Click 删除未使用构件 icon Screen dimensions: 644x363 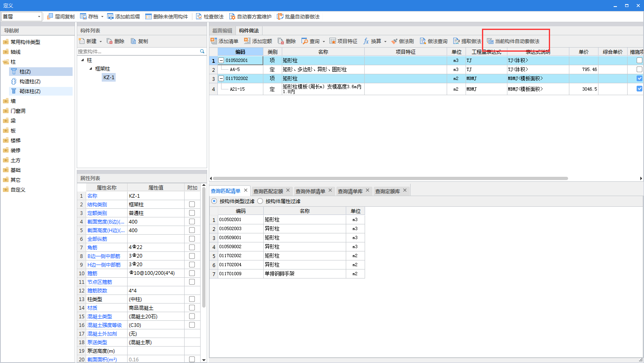pyautogui.click(x=148, y=16)
